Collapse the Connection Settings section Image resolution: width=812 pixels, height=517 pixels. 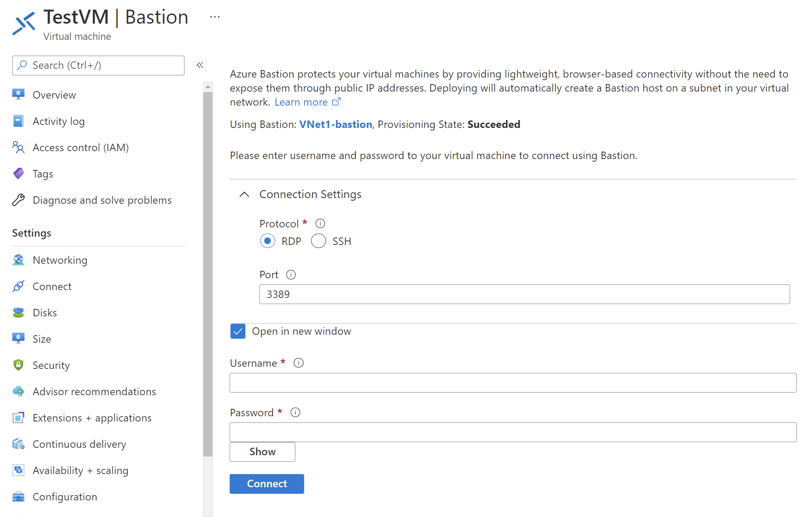(245, 195)
